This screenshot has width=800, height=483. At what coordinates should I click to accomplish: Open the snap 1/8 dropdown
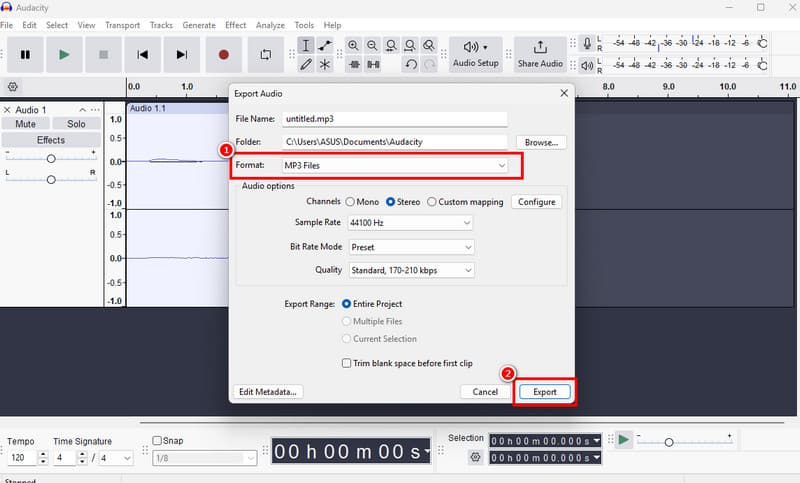point(205,458)
